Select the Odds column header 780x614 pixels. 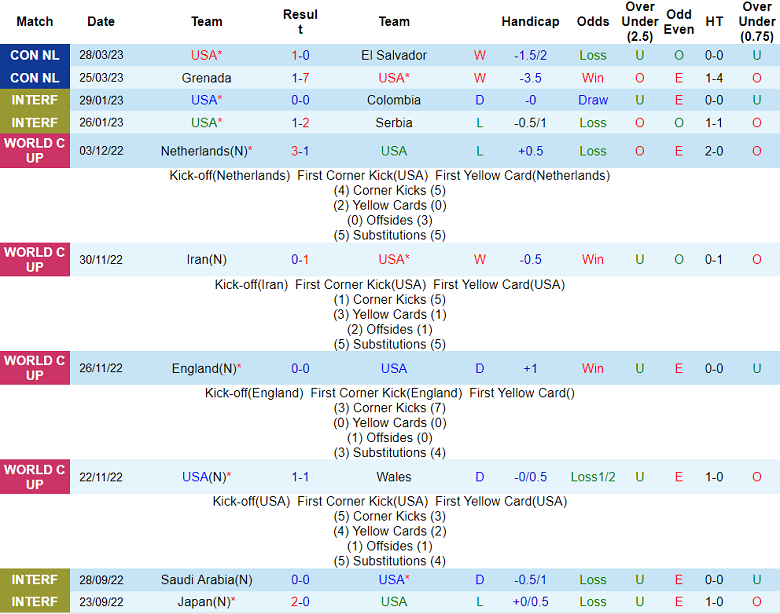(x=592, y=21)
